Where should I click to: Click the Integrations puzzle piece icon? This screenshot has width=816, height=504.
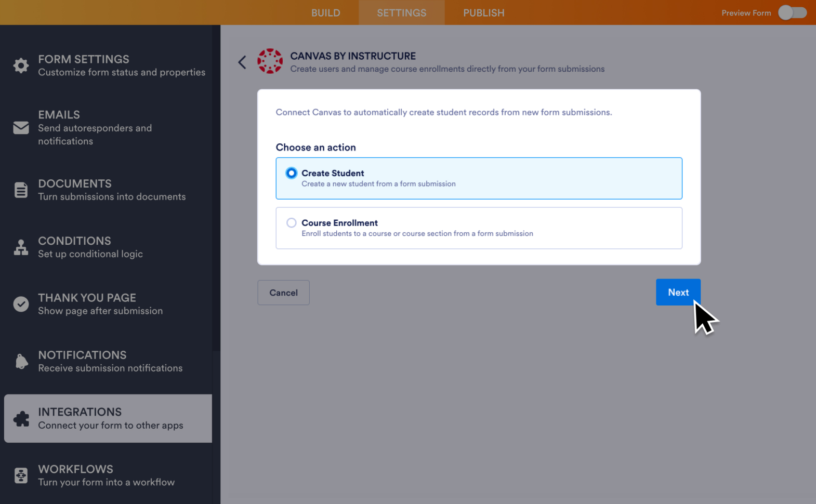pos(21,419)
